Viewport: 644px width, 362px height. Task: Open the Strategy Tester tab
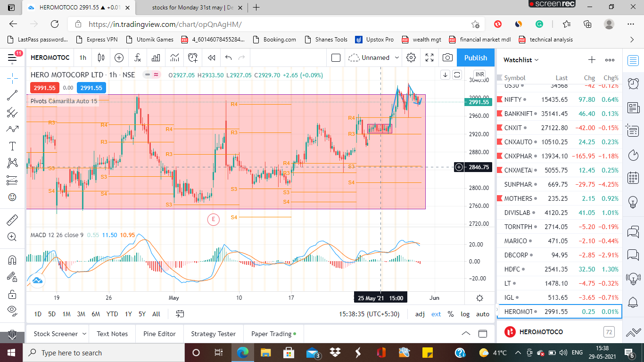point(213,334)
